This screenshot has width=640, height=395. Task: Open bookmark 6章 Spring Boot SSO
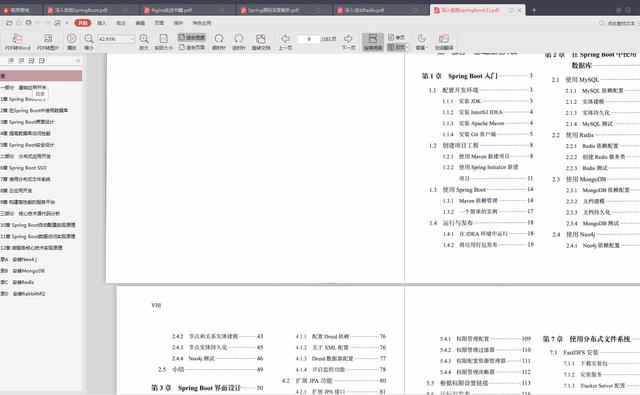pyautogui.click(x=23, y=167)
